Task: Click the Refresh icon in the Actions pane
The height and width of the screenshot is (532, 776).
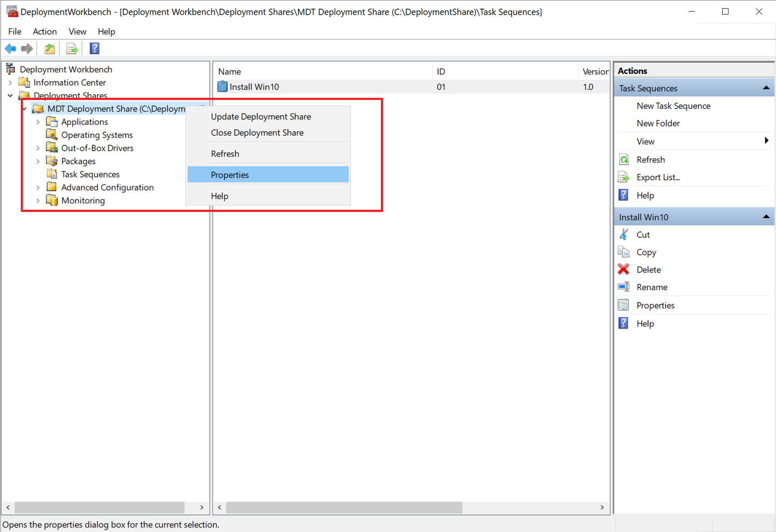Action: (624, 159)
